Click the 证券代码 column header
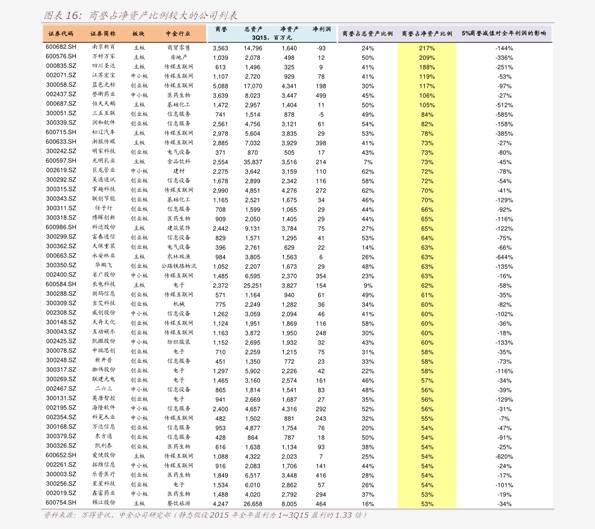Image resolution: width=595 pixels, height=529 pixels. pyautogui.click(x=61, y=34)
